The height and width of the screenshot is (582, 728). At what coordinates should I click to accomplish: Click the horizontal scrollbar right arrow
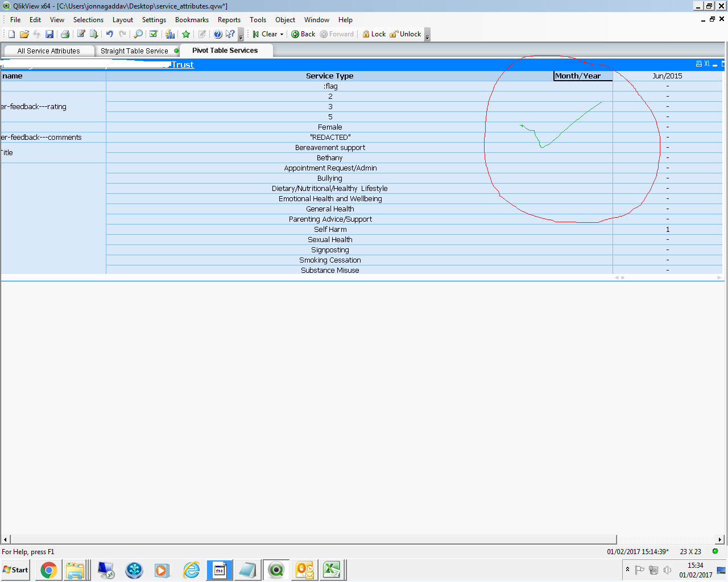coord(719,539)
